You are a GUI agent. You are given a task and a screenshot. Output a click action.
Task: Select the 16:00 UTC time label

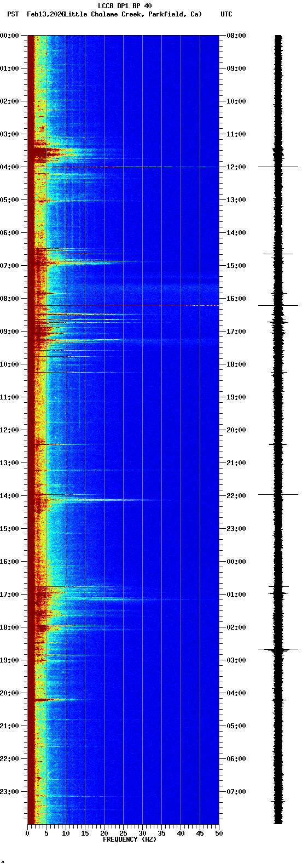point(237,299)
